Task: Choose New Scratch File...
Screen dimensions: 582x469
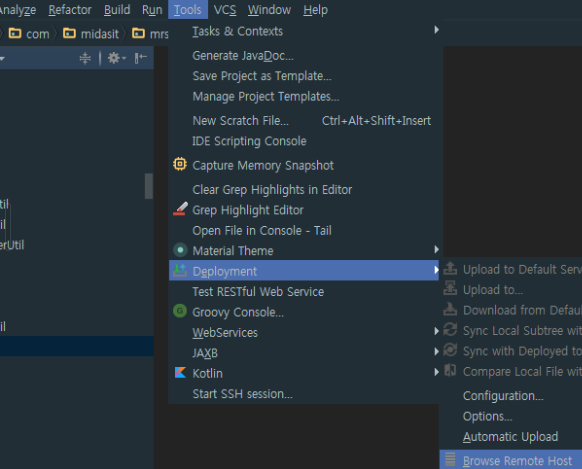Action: click(x=306, y=121)
